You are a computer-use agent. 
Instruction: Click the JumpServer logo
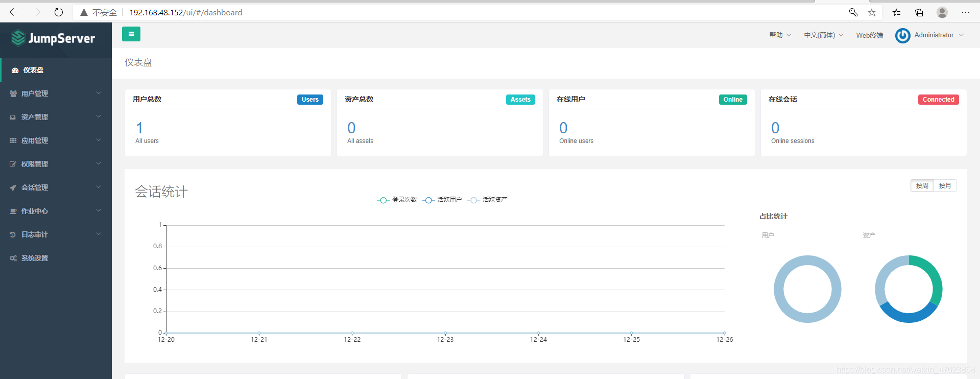[x=53, y=38]
